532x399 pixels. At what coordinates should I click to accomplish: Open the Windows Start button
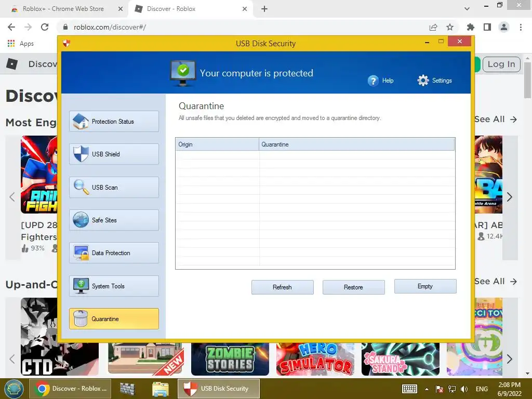[x=14, y=389]
